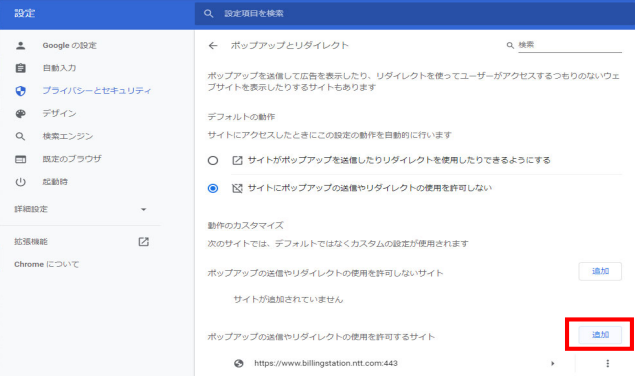The width and height of the screenshot is (637, 377).
Task: Click the 設定項目を検索 search field
Action: point(414,13)
